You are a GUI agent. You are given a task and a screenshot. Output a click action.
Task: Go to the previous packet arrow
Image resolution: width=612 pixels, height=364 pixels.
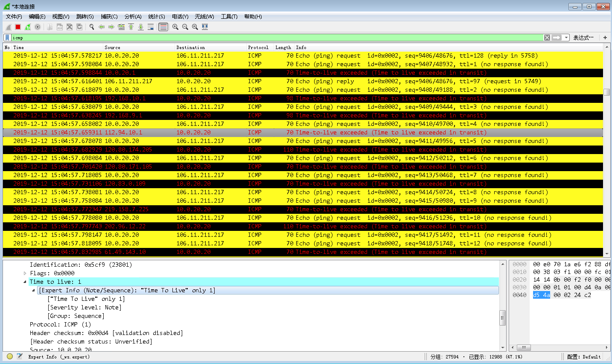click(x=102, y=27)
